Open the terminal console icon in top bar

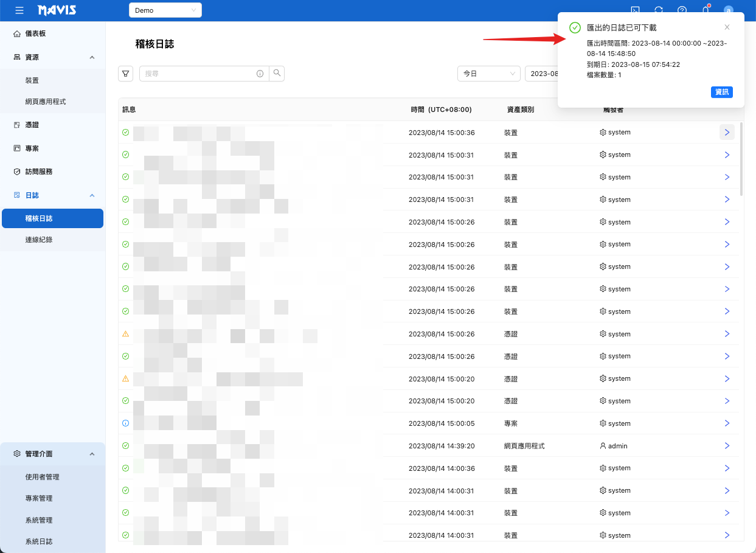coord(635,10)
